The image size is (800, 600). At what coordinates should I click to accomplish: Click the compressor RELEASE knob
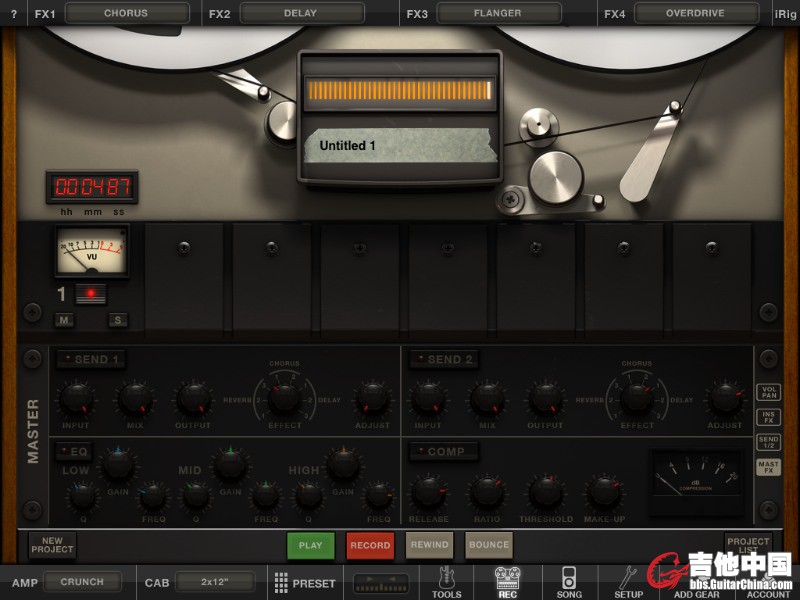(x=429, y=493)
